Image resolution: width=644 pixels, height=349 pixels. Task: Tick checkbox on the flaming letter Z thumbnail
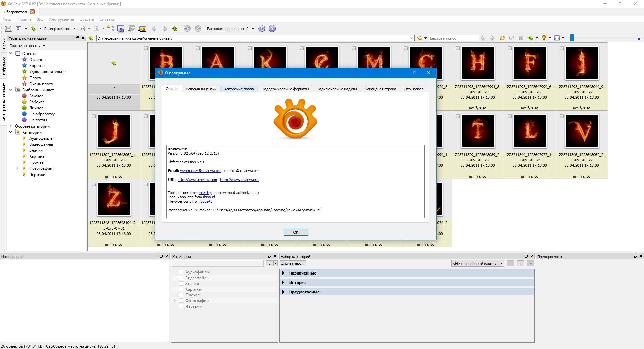[x=94, y=185]
